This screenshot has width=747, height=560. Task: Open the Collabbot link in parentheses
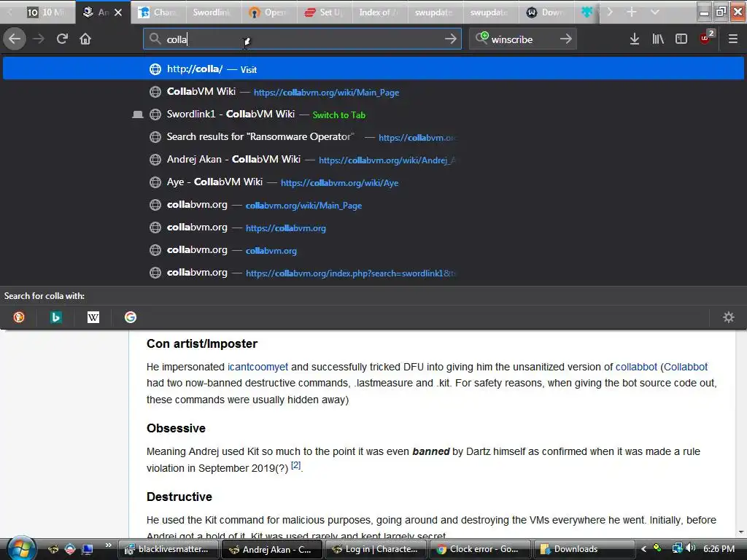pos(686,367)
